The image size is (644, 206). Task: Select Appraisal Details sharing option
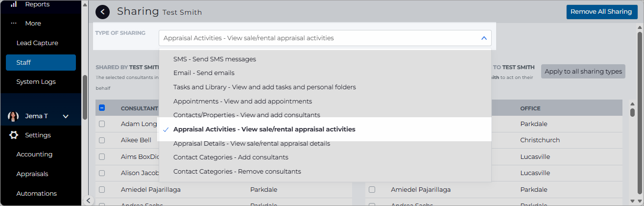click(252, 144)
